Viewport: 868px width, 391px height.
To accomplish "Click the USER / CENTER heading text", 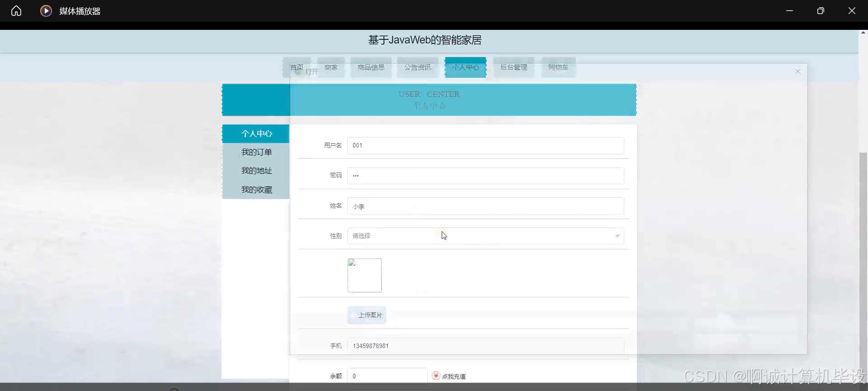I will tap(429, 94).
